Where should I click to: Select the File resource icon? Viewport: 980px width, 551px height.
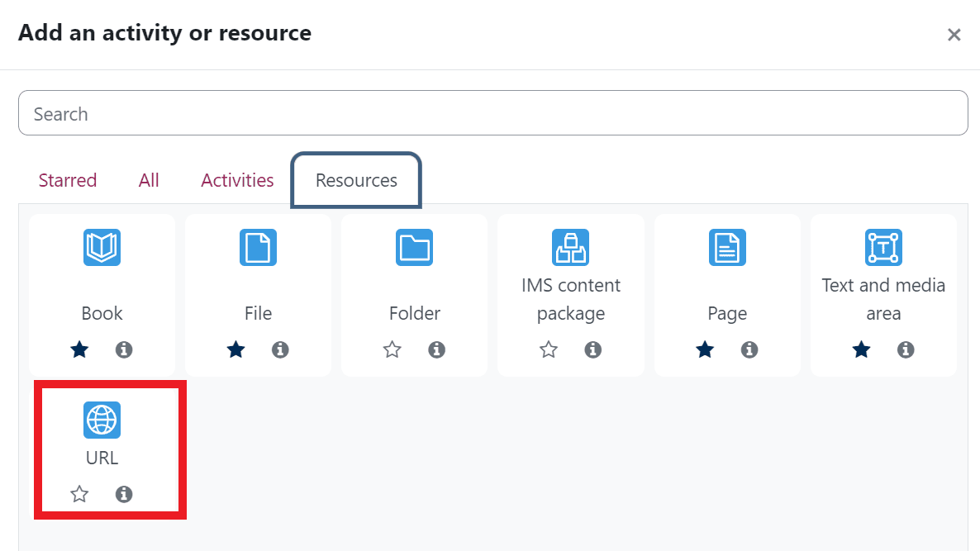(258, 247)
